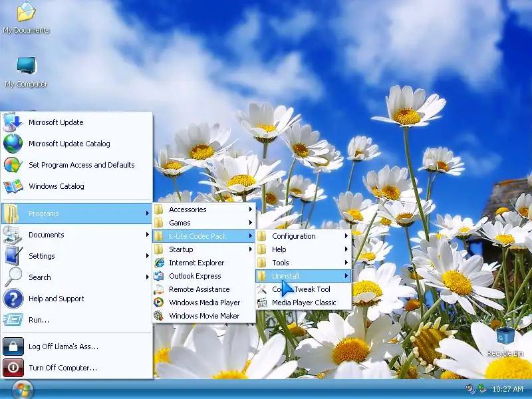
Task: Click the Turn Off Computer power icon
Action: pyautogui.click(x=13, y=368)
